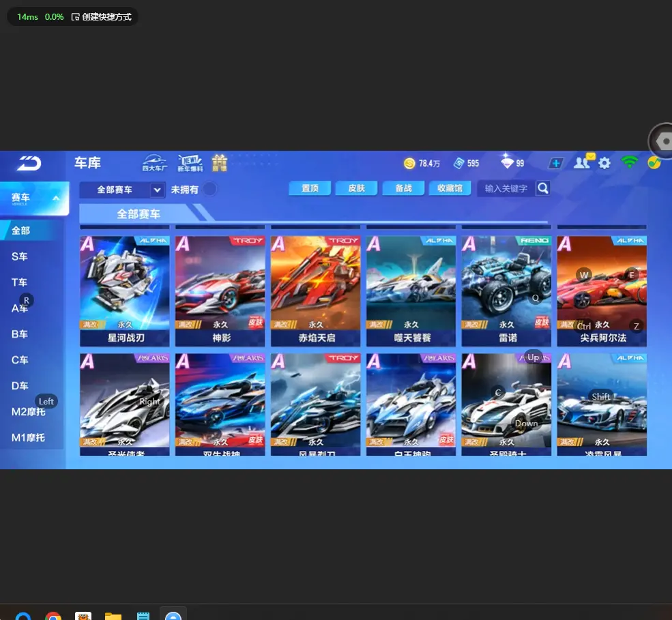Open File Explorer folder in the taskbar
The height and width of the screenshot is (620, 672).
113,616
